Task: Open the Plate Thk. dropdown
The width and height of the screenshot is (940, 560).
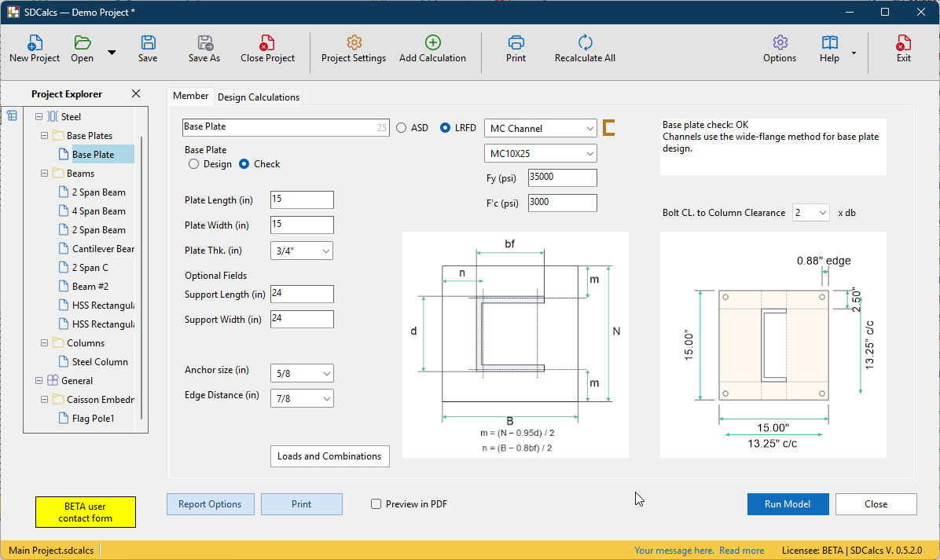Action: point(302,251)
